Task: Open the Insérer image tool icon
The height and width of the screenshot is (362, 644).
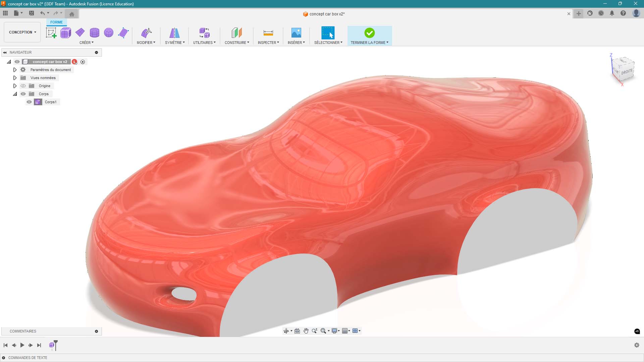Action: (x=296, y=33)
